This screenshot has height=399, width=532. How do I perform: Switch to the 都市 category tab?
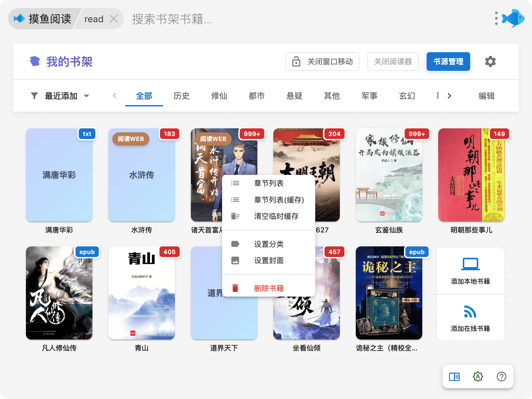point(257,96)
